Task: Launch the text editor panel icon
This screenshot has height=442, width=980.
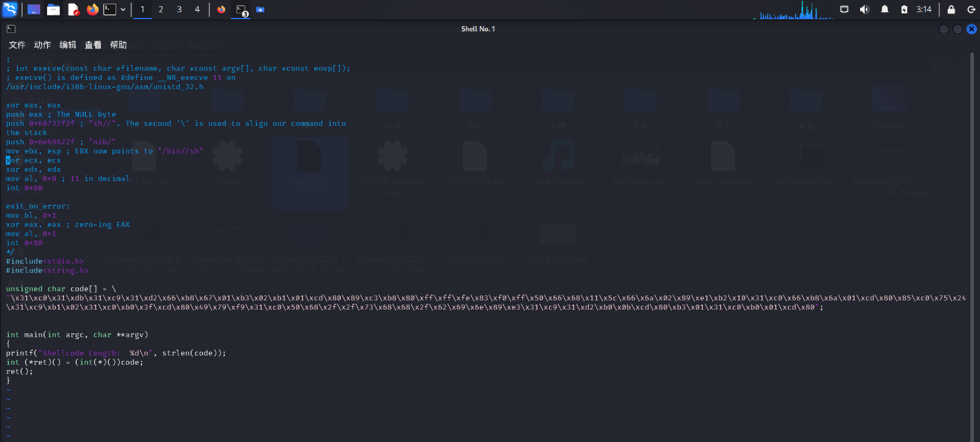Action: click(73, 9)
